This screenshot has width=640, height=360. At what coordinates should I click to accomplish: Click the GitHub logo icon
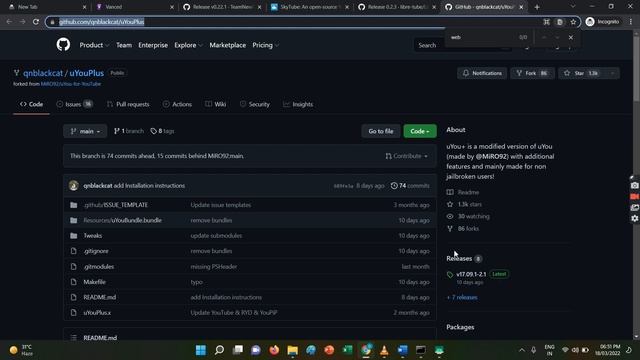[x=63, y=44]
